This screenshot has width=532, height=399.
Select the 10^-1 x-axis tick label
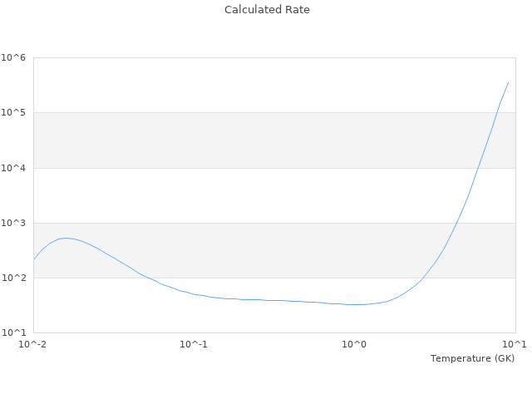coord(194,344)
